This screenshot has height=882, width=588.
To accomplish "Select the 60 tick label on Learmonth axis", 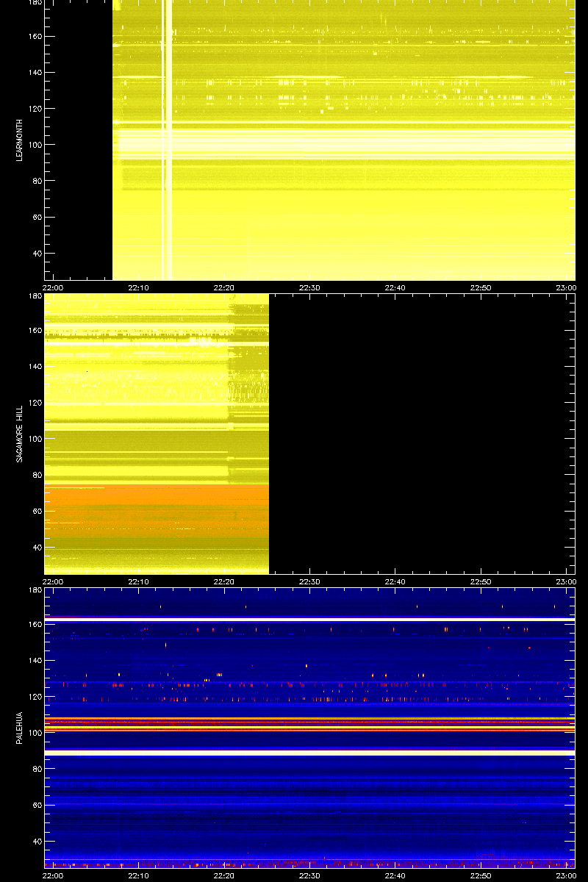I will tap(37, 218).
